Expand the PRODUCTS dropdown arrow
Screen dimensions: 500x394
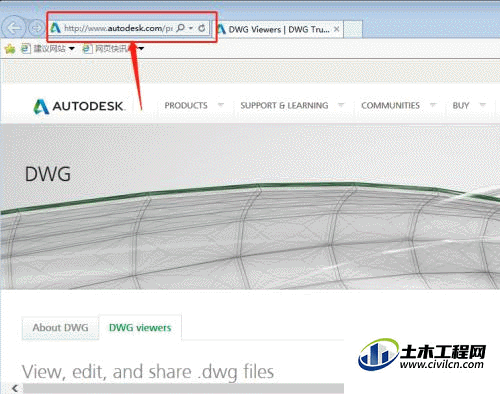click(221, 105)
